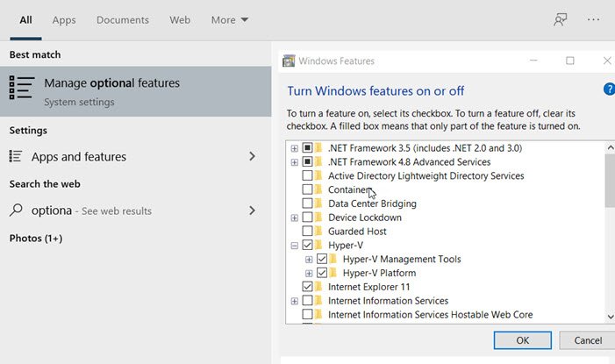Collapse the Hyper-V tree node
Viewport: 615px width, 364px height.
click(295, 246)
